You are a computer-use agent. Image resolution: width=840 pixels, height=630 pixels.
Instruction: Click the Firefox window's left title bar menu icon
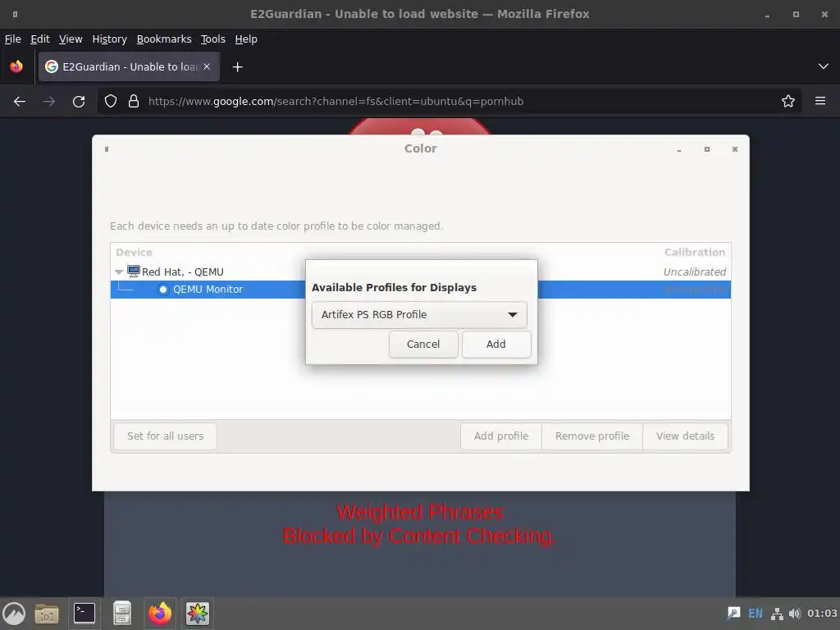pyautogui.click(x=15, y=15)
